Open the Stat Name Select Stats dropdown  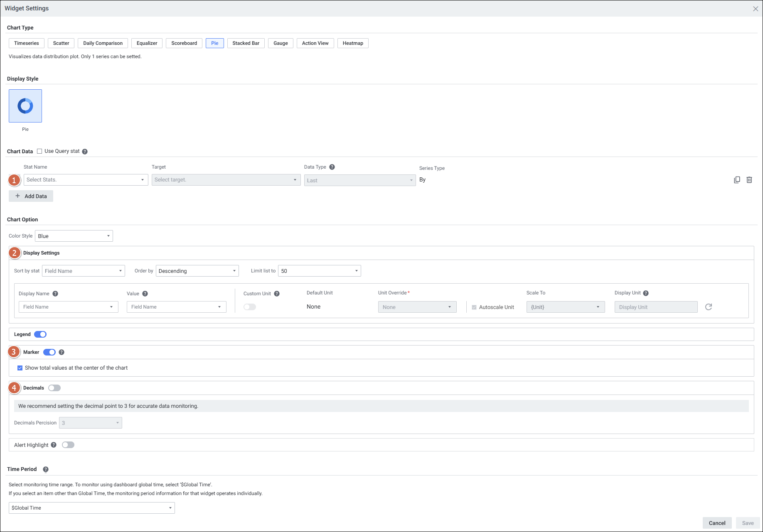point(86,180)
